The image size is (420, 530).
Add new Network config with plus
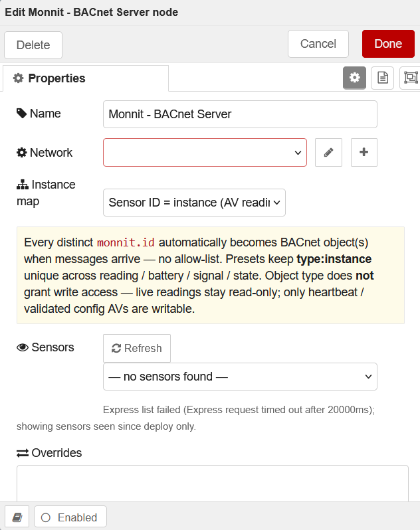click(364, 153)
